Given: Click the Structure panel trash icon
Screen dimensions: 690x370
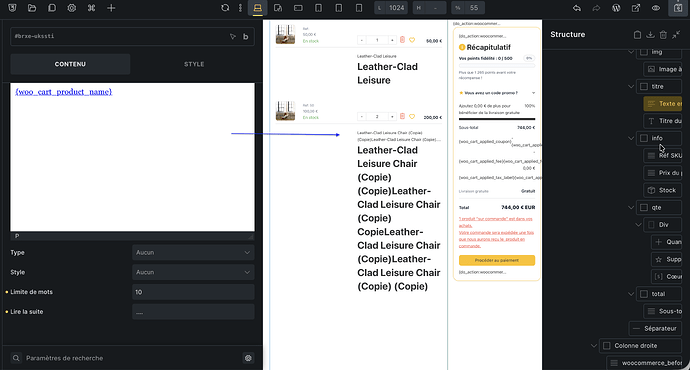Looking at the screenshot, I should tap(663, 34).
